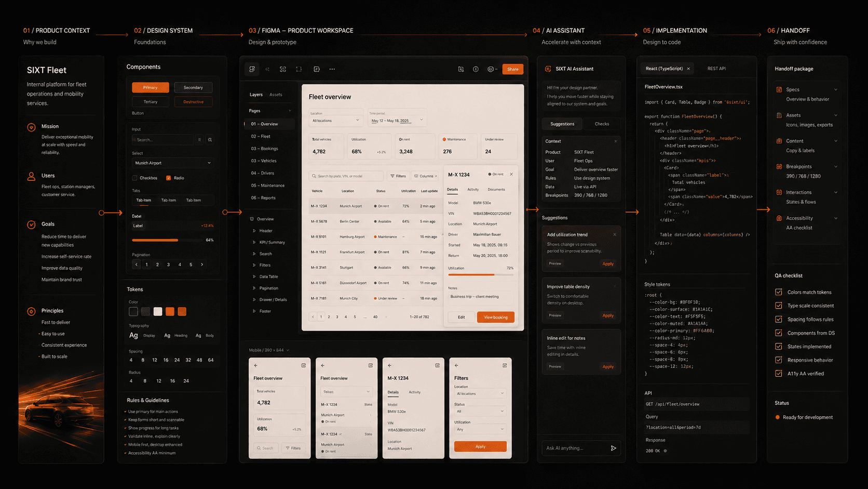Screen dimensions: 868x489
Task: Close the Context card in AI Assistant
Action: tap(616, 141)
